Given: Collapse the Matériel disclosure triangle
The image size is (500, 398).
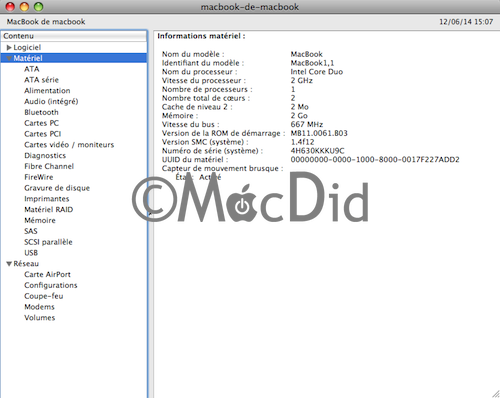Looking at the screenshot, I should point(9,58).
